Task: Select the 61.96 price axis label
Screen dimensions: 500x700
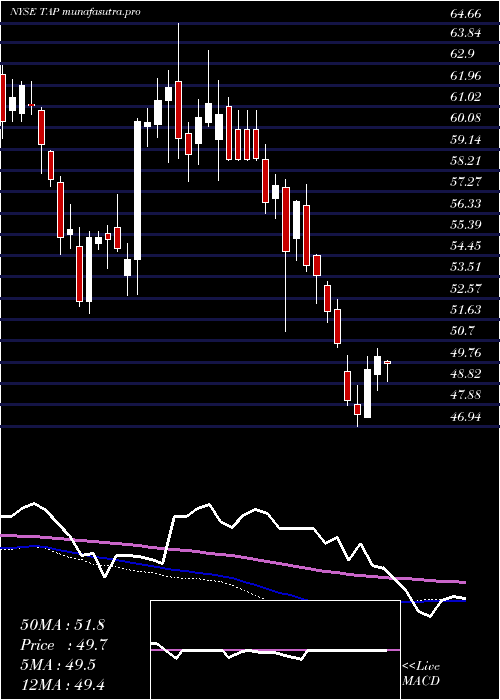Action: click(x=466, y=76)
